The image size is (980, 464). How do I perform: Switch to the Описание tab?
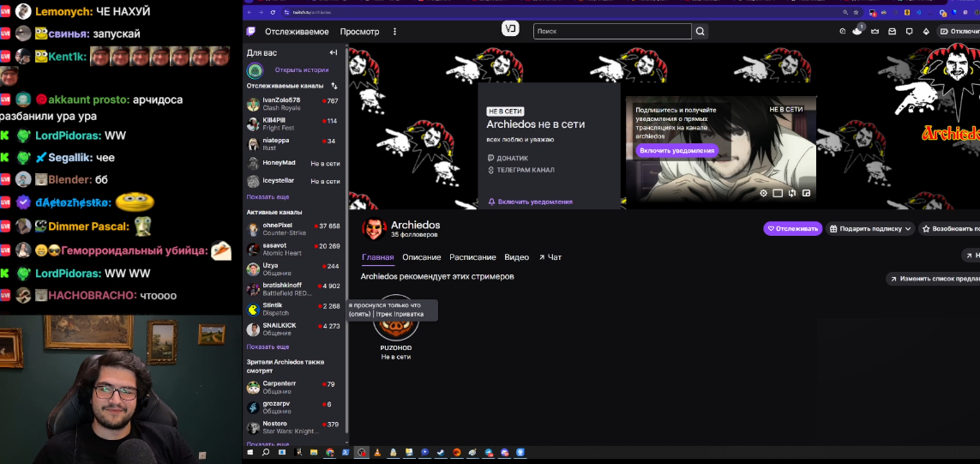click(421, 257)
